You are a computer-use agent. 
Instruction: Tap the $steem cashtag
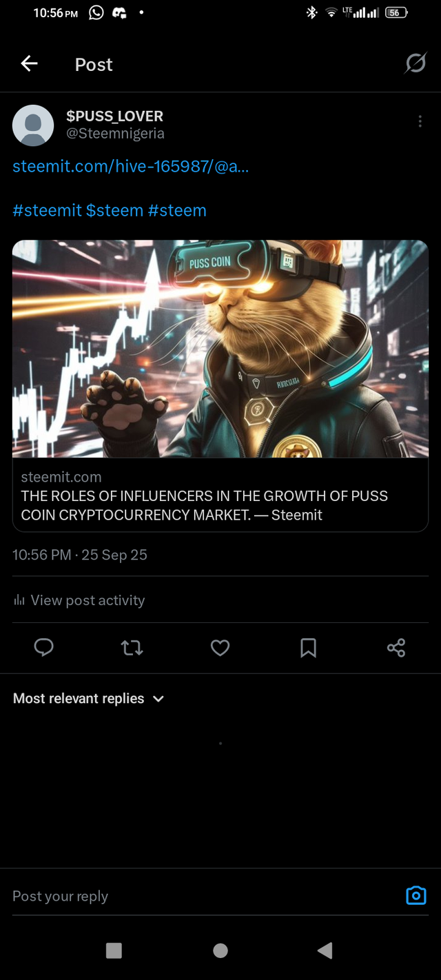point(114,210)
